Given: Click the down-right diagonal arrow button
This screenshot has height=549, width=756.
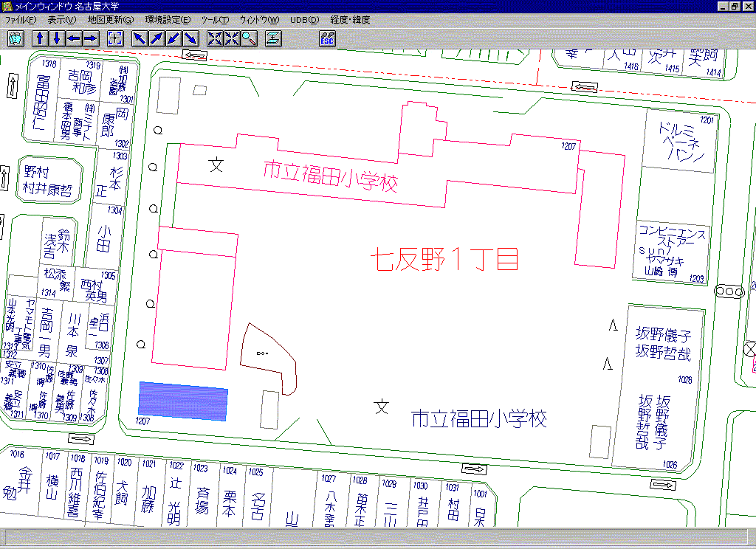Looking at the screenshot, I should 190,38.
